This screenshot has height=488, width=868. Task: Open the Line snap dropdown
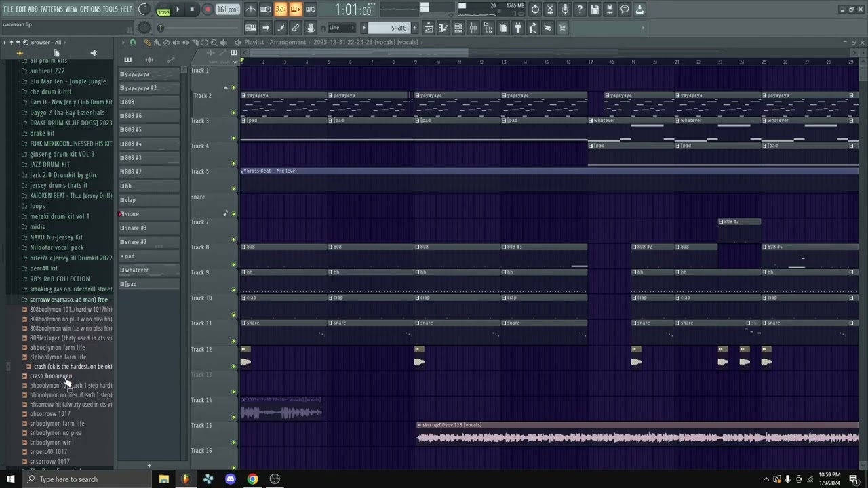(x=342, y=28)
